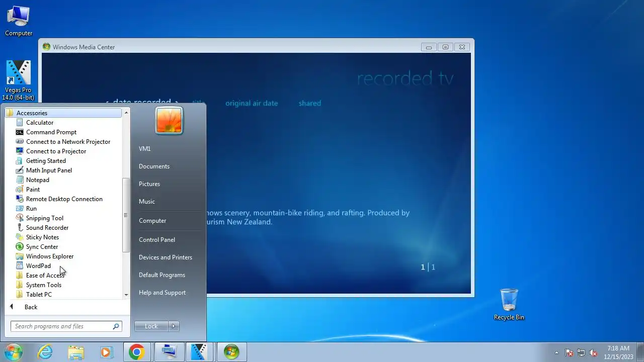This screenshot has height=362, width=644.
Task: Open Connect to a Network Projector
Action: pyautogui.click(x=68, y=142)
